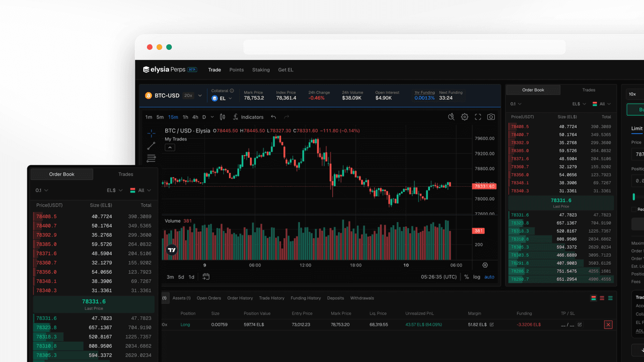This screenshot has width=644, height=362.
Task: Click the green position size slider handle
Action: click(x=634, y=197)
